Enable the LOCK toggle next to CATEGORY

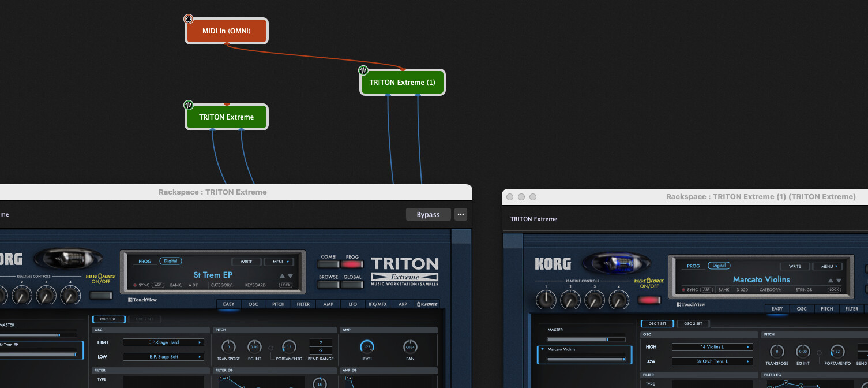pos(286,285)
